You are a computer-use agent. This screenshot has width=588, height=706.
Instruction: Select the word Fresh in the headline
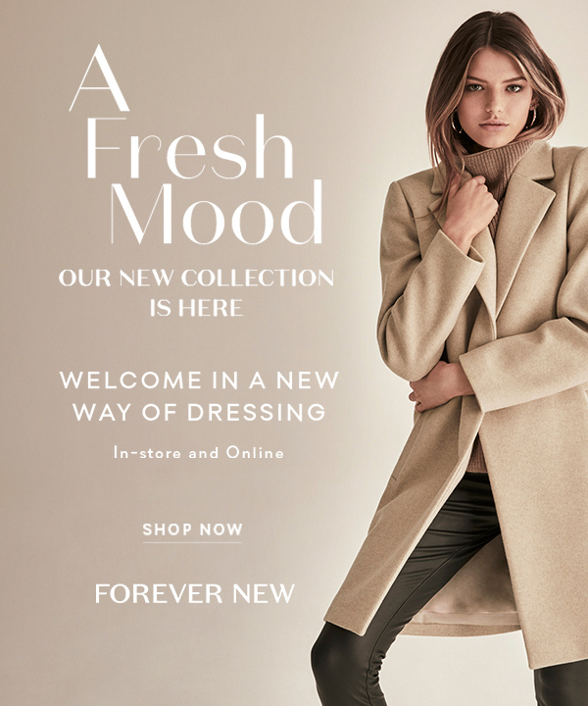pyautogui.click(x=189, y=147)
